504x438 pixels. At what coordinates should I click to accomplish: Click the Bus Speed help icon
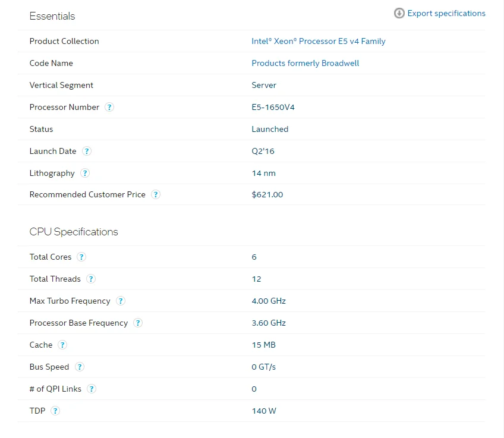click(x=80, y=367)
